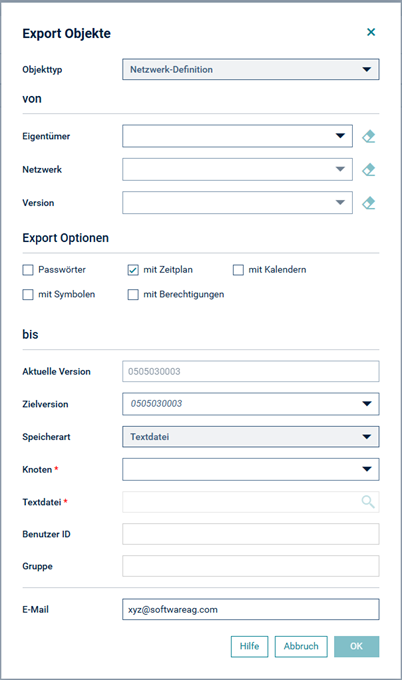The image size is (402, 680).
Task: Close the Export Objekte dialog
Action: pyautogui.click(x=371, y=32)
